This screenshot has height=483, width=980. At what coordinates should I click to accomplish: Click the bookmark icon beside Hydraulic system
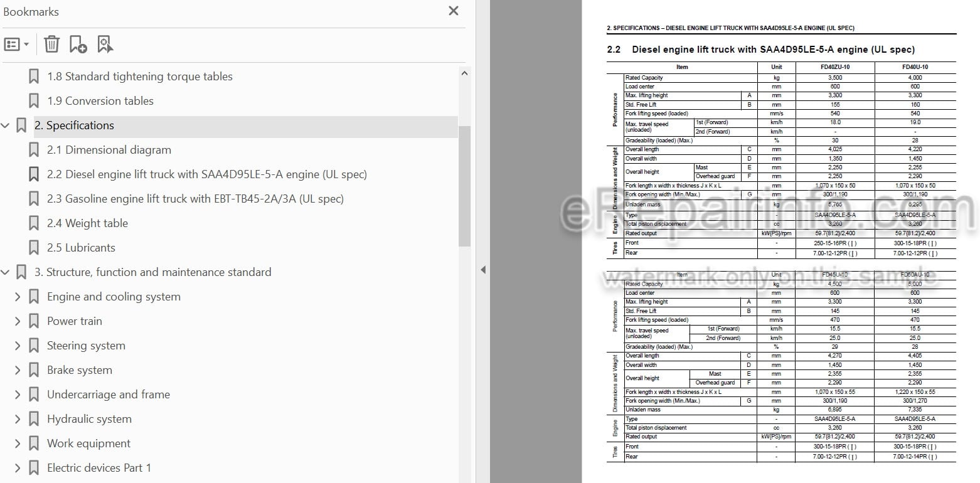coord(34,419)
